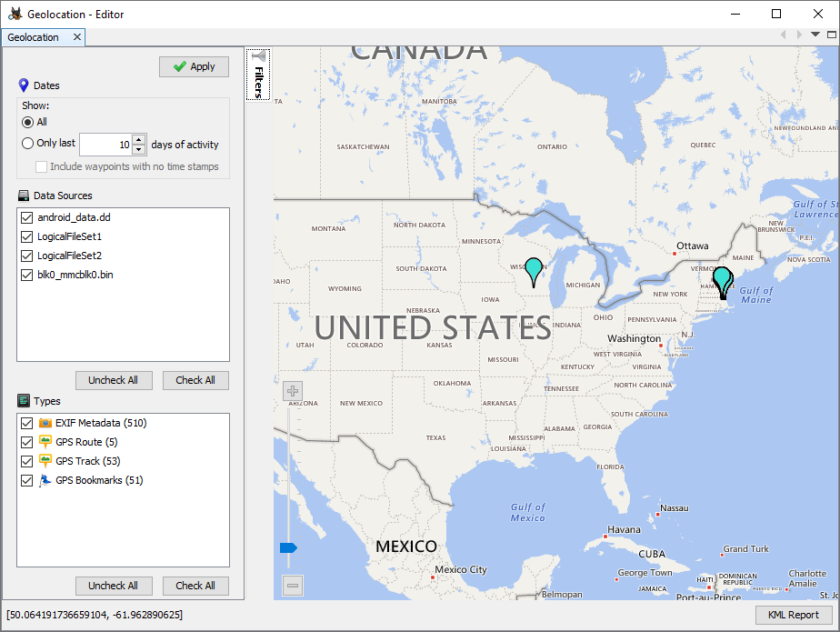Click Uncheck All under Data Sources
The height and width of the screenshot is (632, 840).
coord(114,380)
